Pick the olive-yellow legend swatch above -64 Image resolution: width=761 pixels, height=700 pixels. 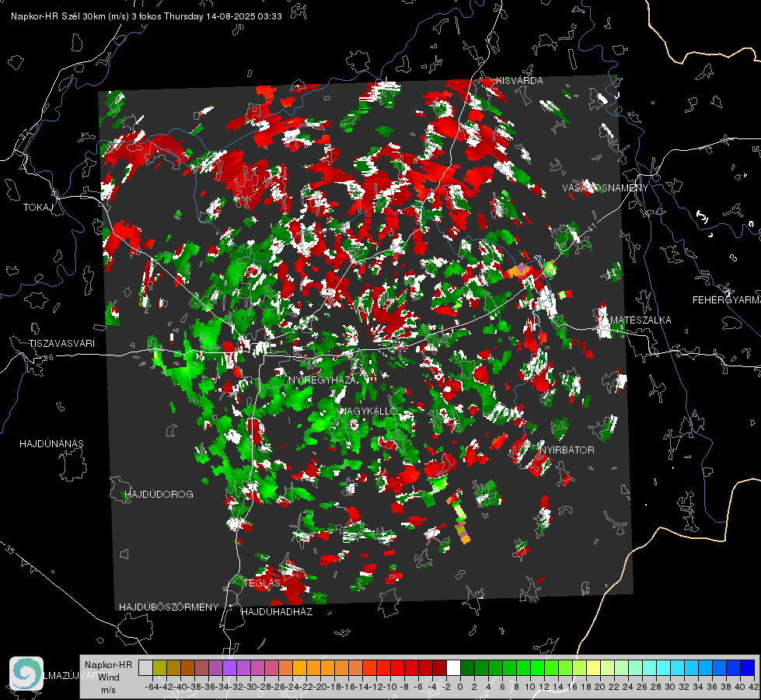click(x=159, y=667)
